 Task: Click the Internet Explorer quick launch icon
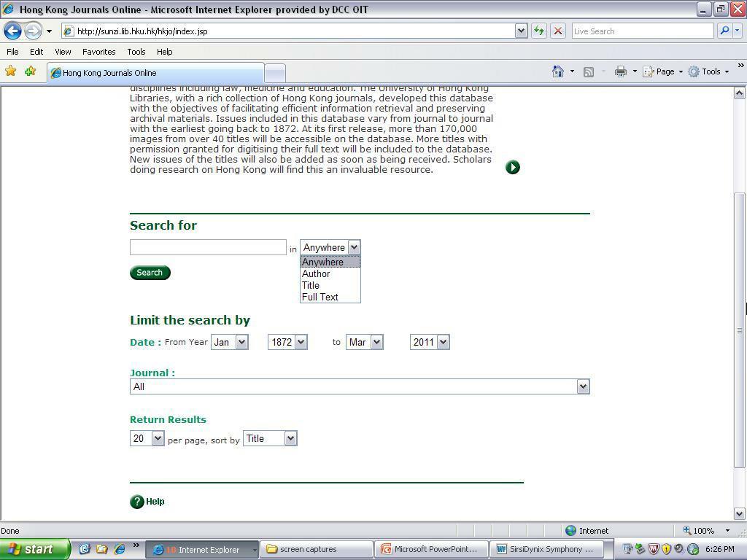[x=119, y=549]
